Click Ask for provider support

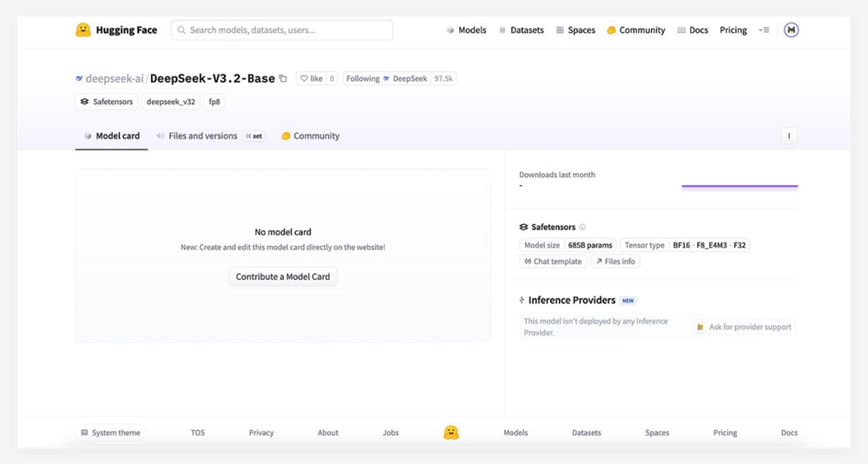tap(744, 328)
